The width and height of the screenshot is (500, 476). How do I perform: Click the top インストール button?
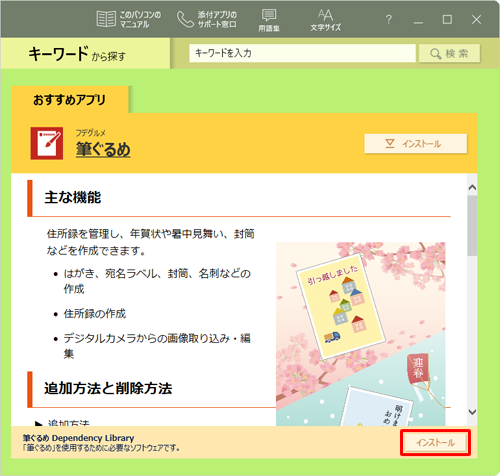416,144
